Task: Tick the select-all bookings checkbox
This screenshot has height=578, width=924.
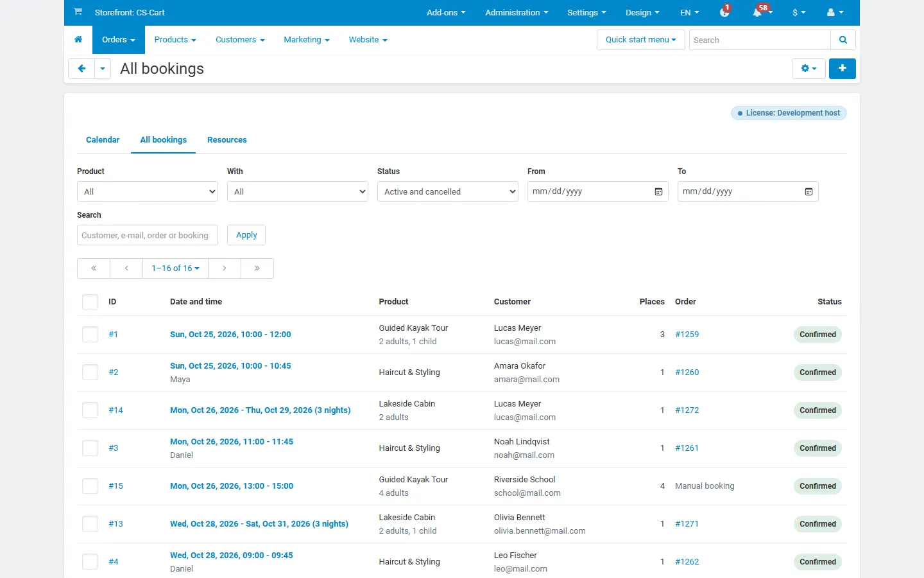Action: point(90,302)
